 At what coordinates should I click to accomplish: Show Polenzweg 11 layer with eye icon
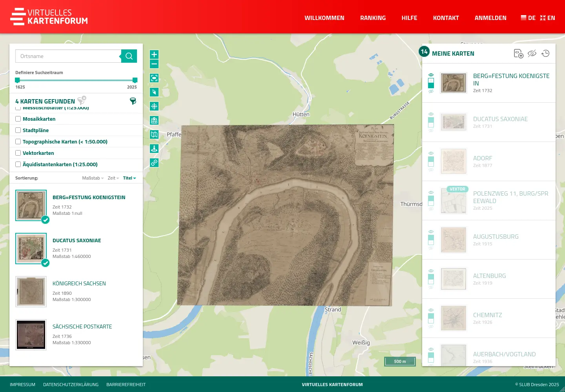(431, 192)
